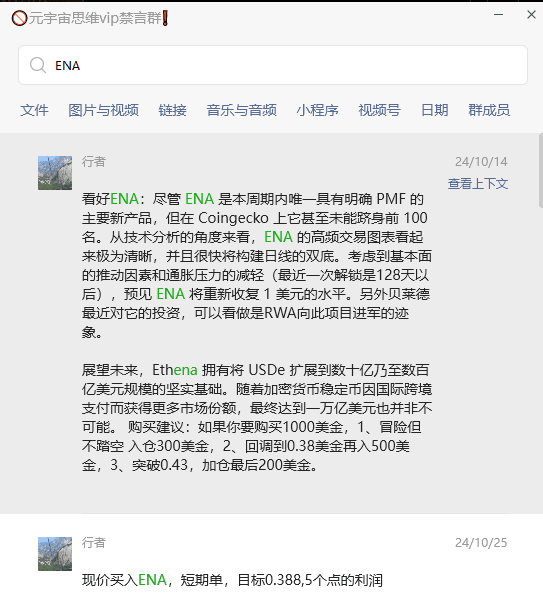Click message text starting with 看好ENA
The image size is (543, 598).
[257, 265]
